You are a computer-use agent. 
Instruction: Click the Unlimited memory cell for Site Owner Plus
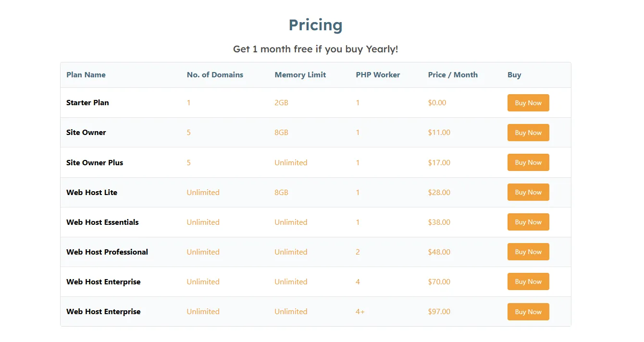291,162
